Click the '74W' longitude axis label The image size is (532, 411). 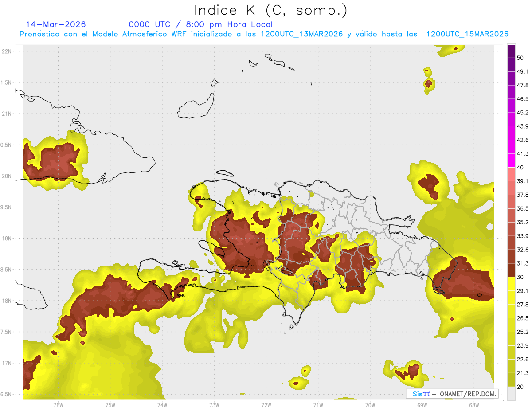(162, 405)
